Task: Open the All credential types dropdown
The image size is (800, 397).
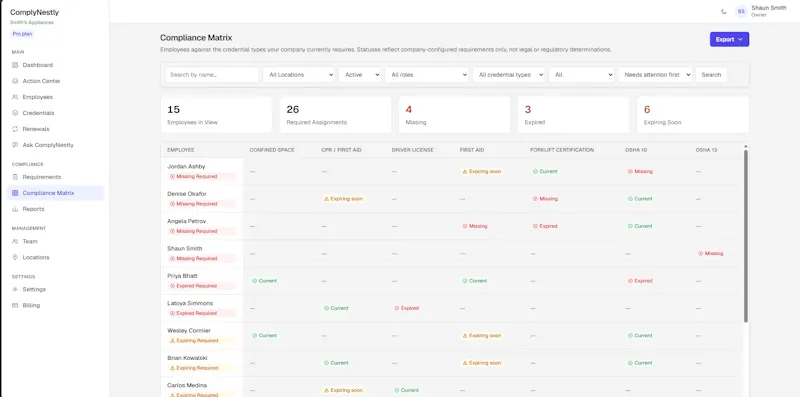Action: click(x=509, y=75)
